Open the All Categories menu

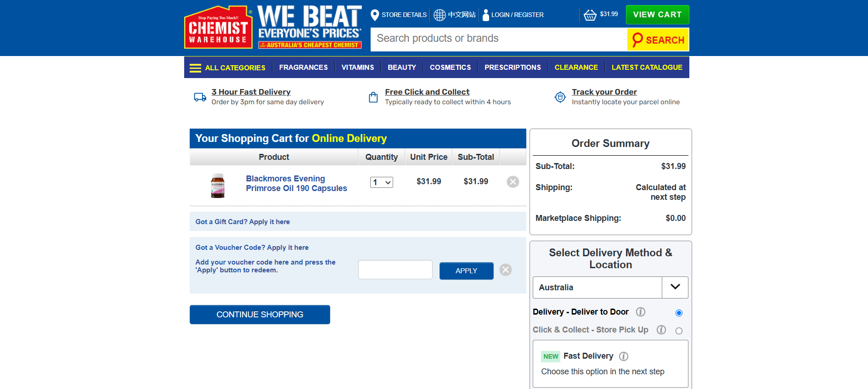[x=228, y=68]
